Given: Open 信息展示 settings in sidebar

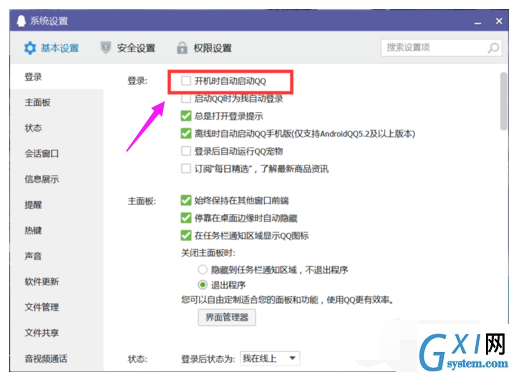Looking at the screenshot, I should [42, 179].
